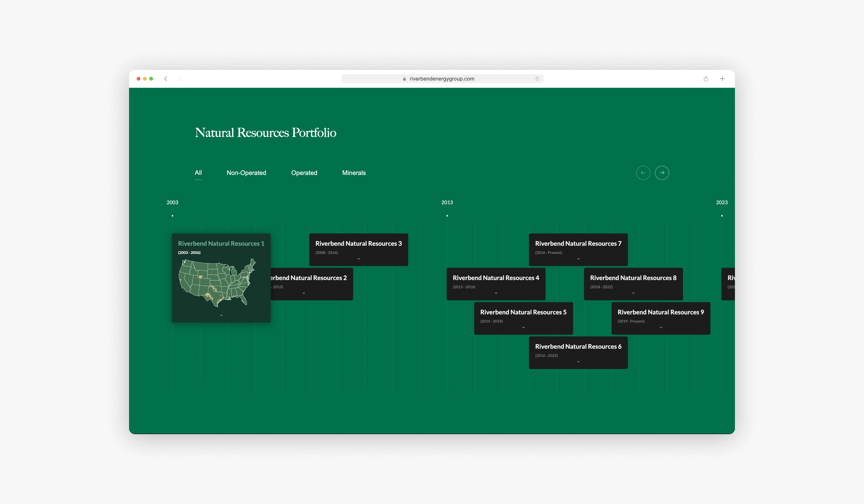
Task: Click the (2003 - 2006) date text
Action: coord(189,253)
